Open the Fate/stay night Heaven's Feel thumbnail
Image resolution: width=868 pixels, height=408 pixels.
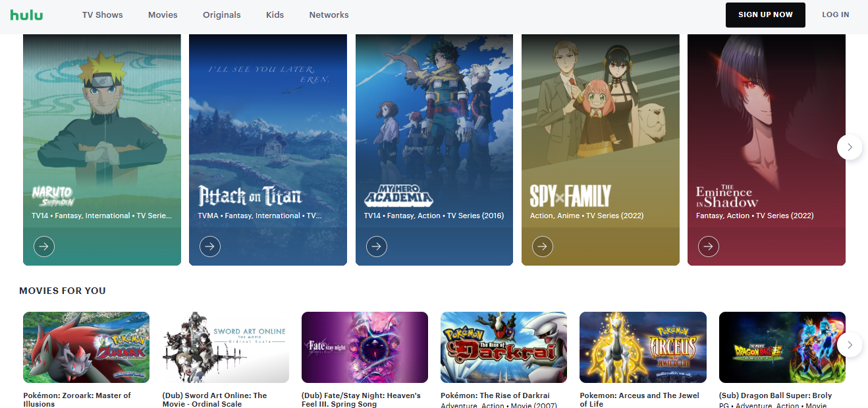point(365,347)
